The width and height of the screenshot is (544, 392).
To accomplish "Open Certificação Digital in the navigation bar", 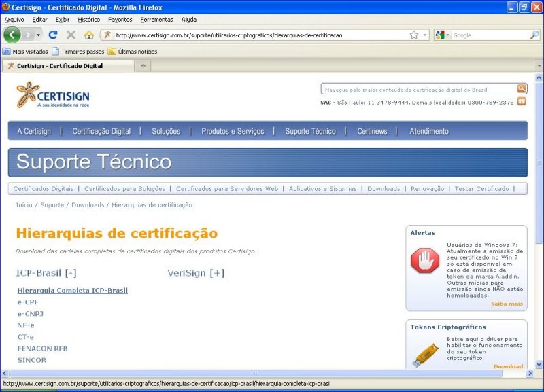I will (x=101, y=131).
